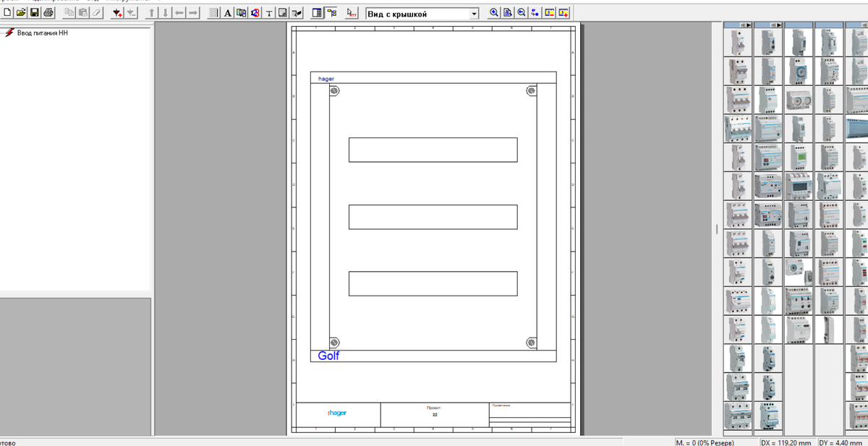Click the yellow card with red plus icon

point(563,13)
